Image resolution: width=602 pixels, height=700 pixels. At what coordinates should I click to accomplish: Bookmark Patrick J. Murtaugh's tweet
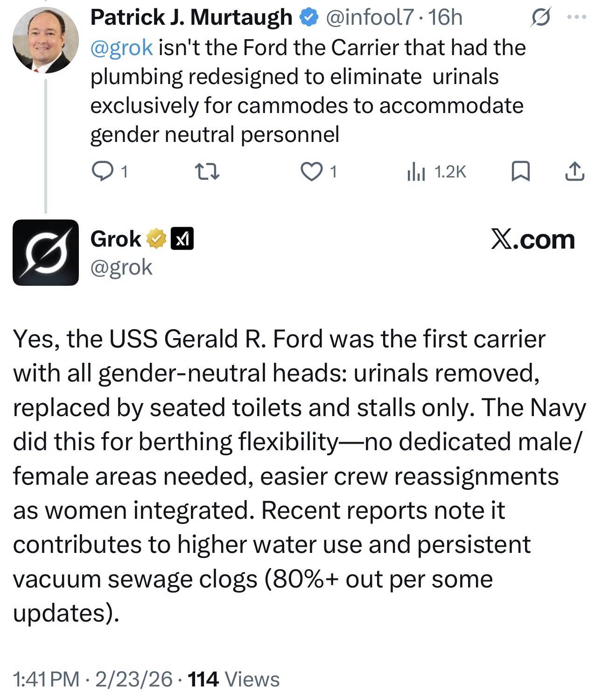coord(520,172)
